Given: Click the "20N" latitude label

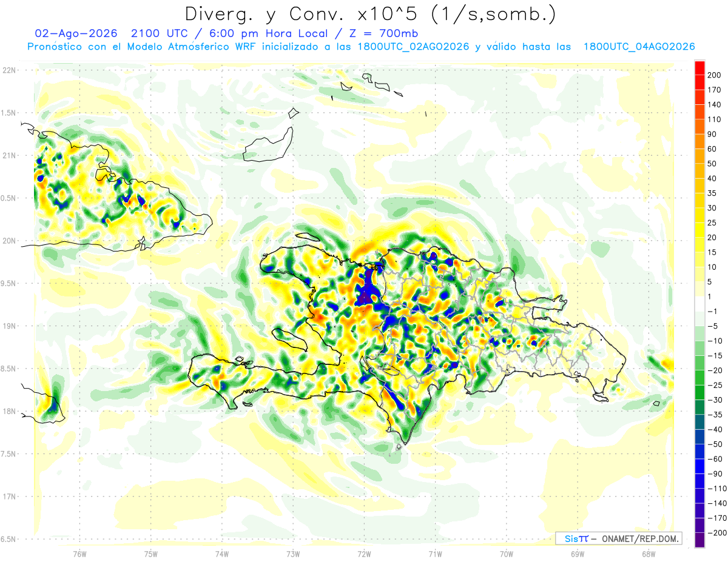Looking at the screenshot, I should tap(9, 241).
